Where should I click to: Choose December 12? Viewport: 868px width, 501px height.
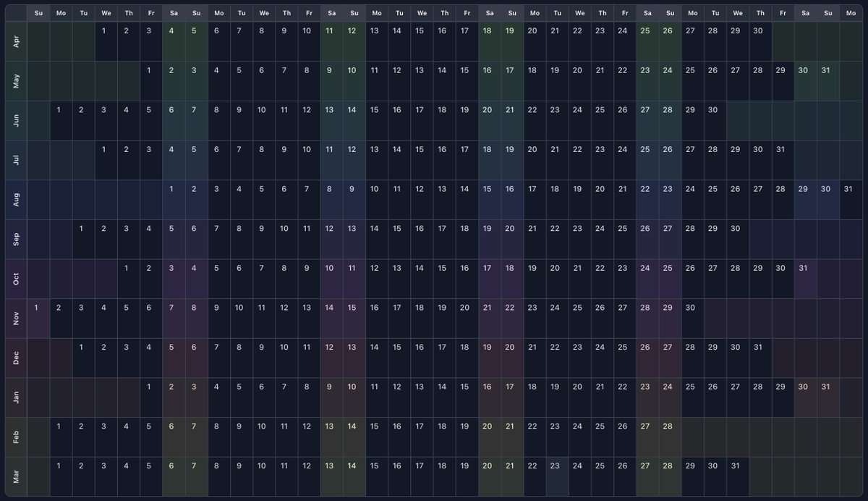pyautogui.click(x=331, y=357)
